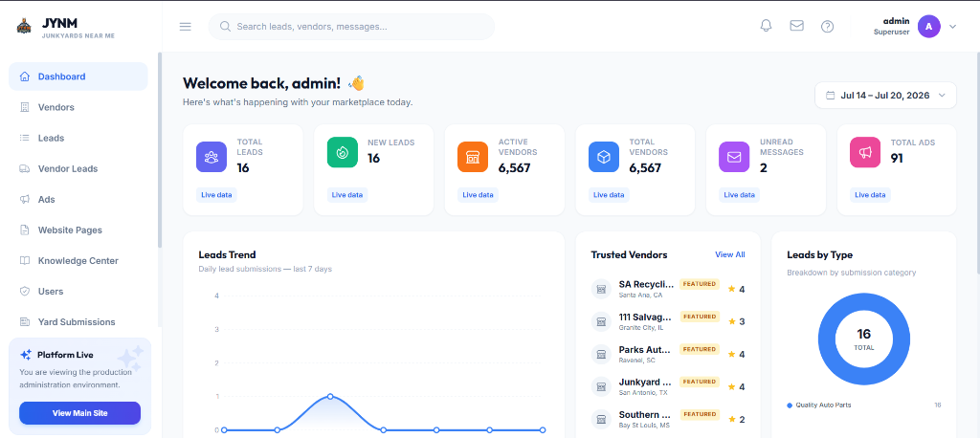Click View All link in Trusted Vendors

(730, 255)
